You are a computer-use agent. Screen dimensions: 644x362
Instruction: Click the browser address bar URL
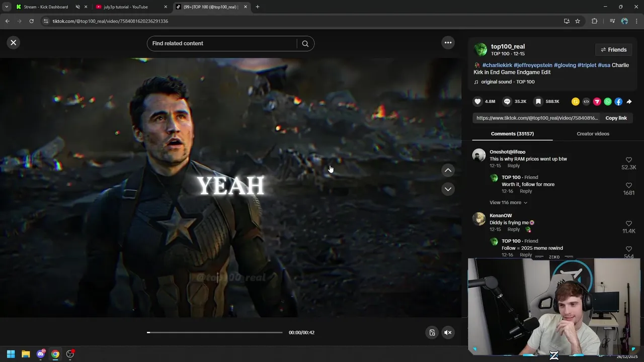pos(110,21)
